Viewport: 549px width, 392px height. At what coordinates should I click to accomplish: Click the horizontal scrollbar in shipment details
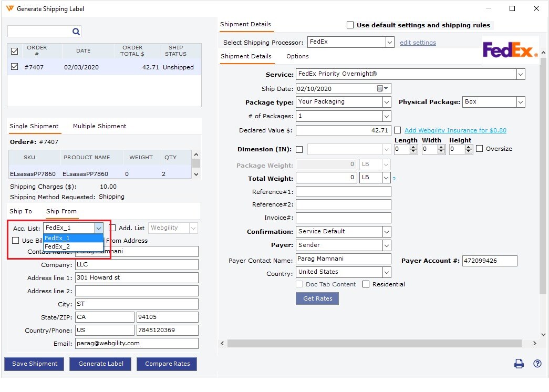[374, 343]
